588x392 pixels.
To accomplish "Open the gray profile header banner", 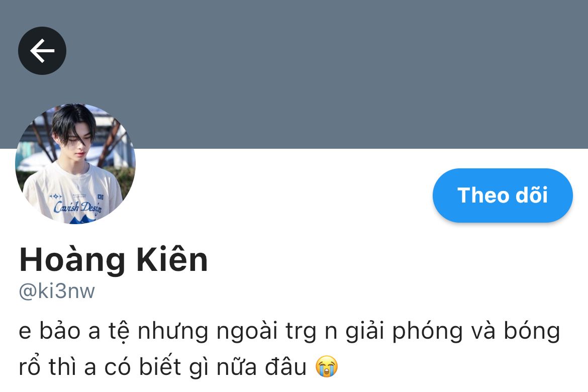I will pyautogui.click(x=294, y=74).
